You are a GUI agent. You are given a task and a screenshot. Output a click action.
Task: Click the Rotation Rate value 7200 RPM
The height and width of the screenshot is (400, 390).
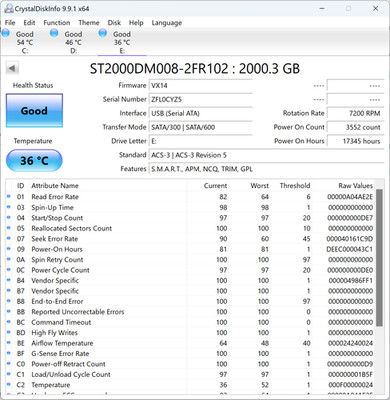[355, 113]
